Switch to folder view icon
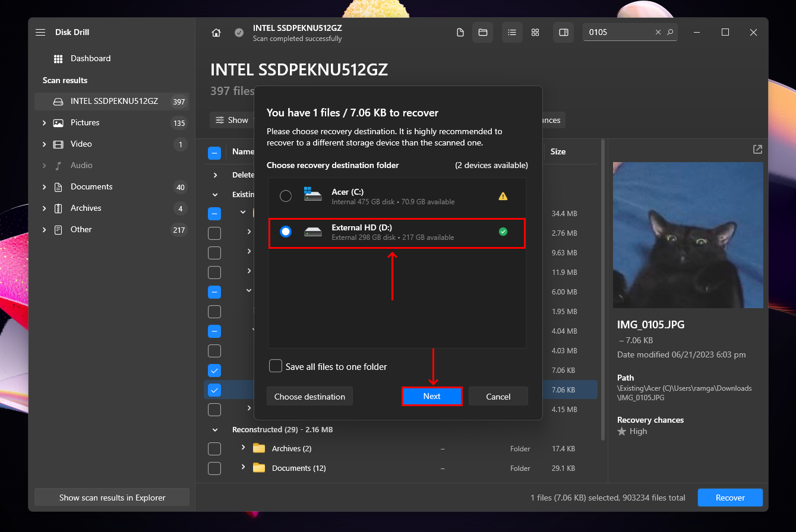 (x=482, y=33)
